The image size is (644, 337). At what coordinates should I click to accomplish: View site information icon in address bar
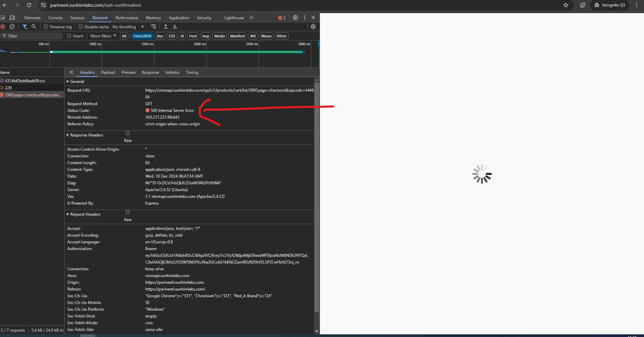pyautogui.click(x=43, y=5)
